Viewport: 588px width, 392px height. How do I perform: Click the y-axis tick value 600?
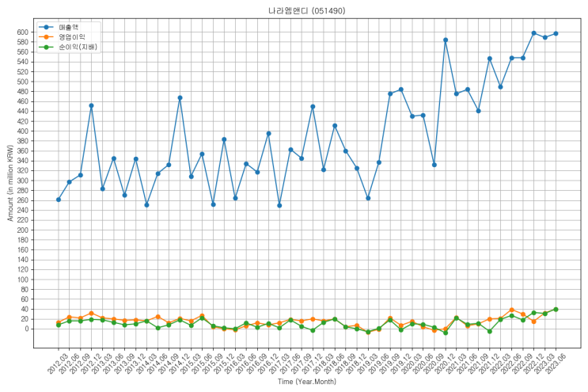pyautogui.click(x=22, y=32)
